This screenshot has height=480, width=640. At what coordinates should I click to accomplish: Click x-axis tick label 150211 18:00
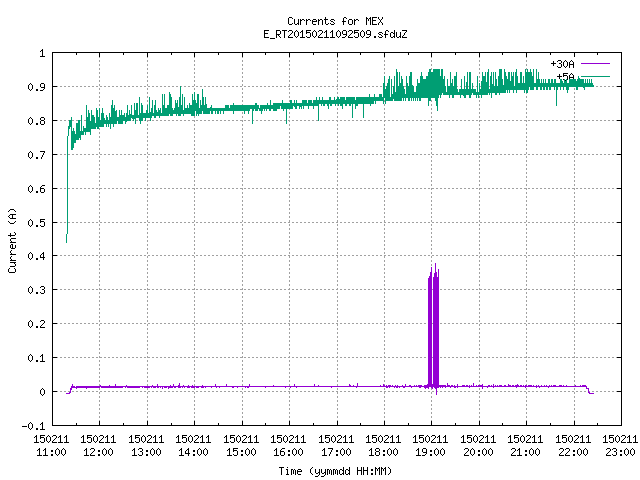(x=384, y=446)
